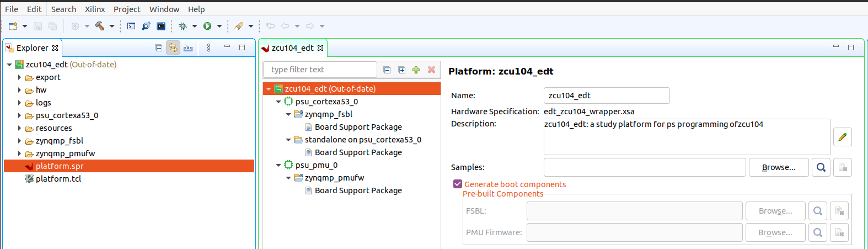The height and width of the screenshot is (249, 868).
Task: Expand zynqmp_fsbl folder in Explorer
Action: point(19,141)
